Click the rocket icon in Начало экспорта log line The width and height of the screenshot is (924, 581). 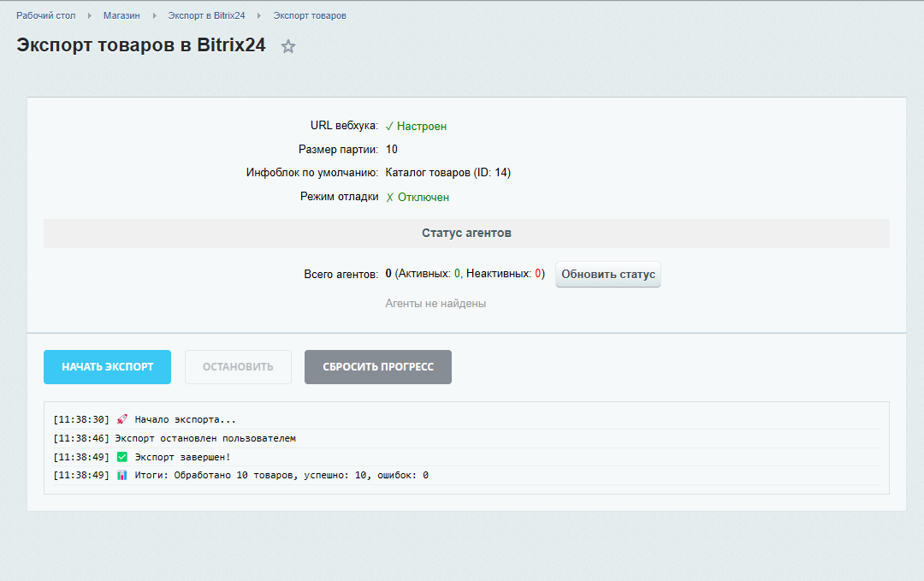point(122,419)
